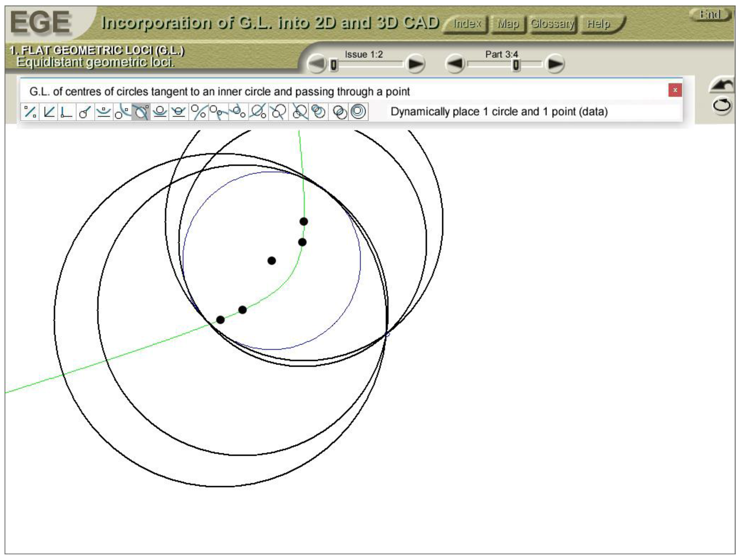Select the perpendicular bisector of two points icon
Screen dimensions: 740x560
(30, 112)
